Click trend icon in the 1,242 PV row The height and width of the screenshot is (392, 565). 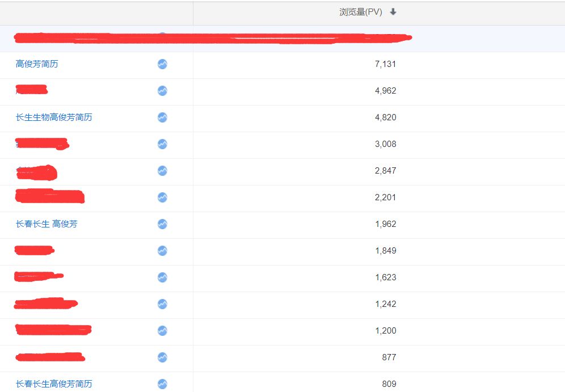tap(162, 304)
